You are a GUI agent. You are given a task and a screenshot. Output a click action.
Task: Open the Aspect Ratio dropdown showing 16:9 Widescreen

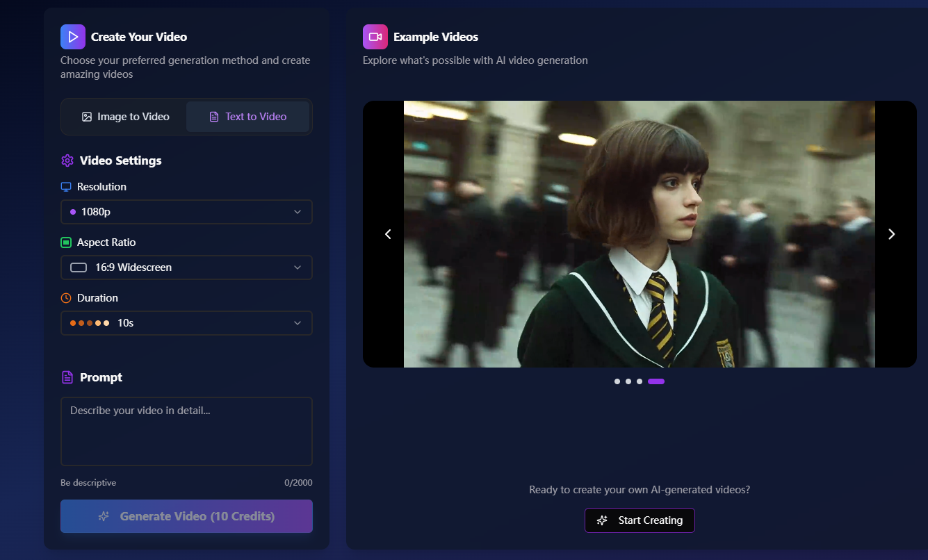tap(186, 267)
